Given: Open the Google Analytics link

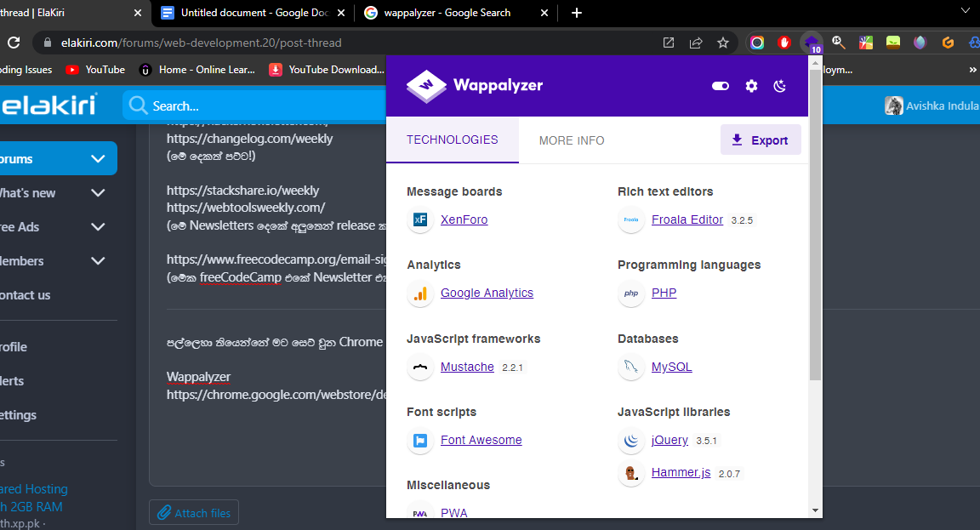Looking at the screenshot, I should pyautogui.click(x=487, y=293).
